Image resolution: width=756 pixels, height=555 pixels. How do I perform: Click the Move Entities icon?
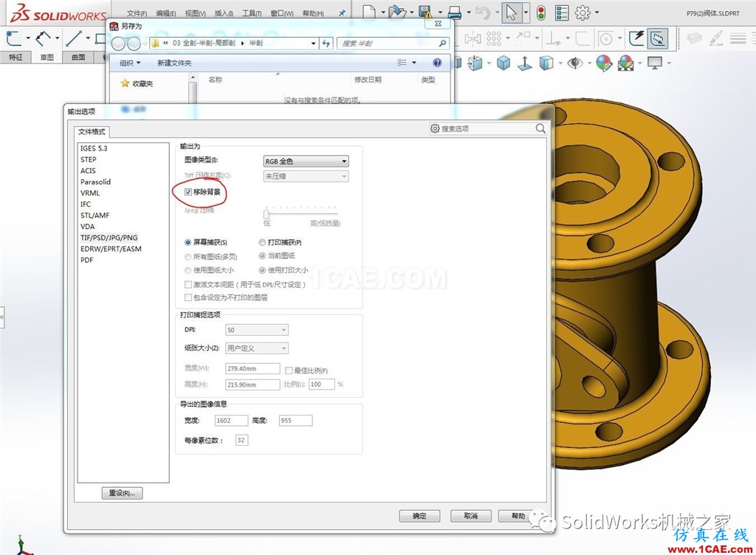click(523, 38)
